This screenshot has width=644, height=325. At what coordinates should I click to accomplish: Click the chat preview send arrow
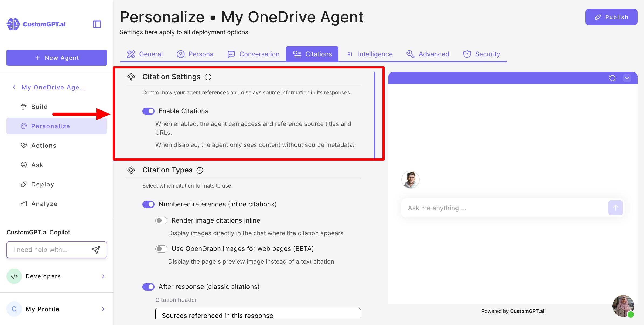(x=615, y=208)
